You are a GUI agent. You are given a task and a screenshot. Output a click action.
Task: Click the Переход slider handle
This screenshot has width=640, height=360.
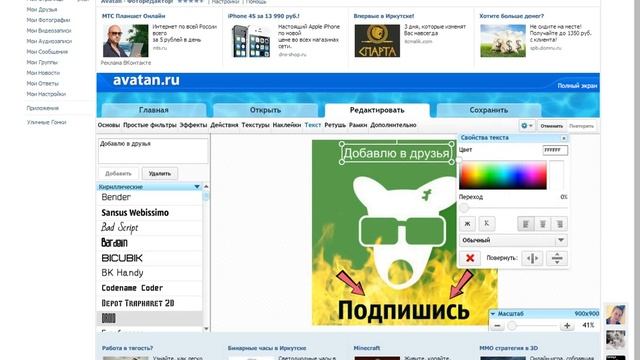[x=464, y=208]
